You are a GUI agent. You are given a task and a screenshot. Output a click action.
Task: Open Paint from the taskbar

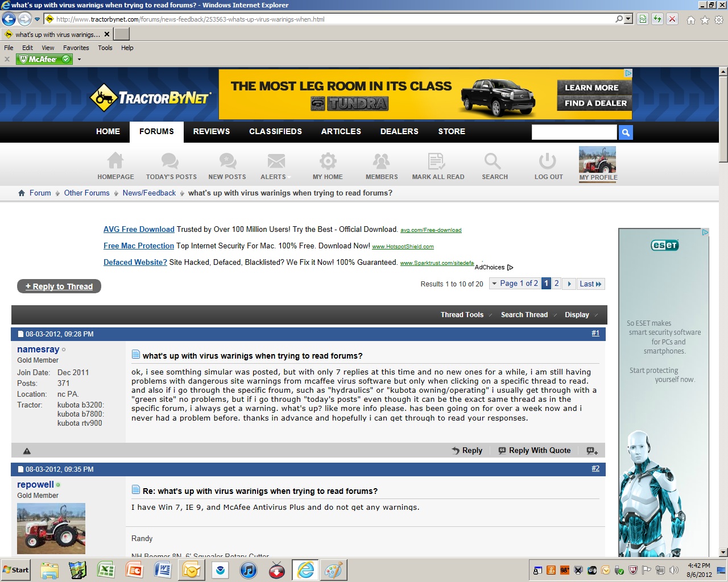click(333, 570)
